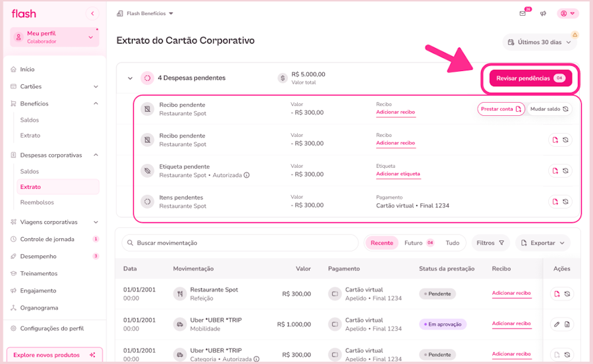Image resolution: width=593 pixels, height=364 pixels.
Task: Open the Últimos 30 dias period dropdown
Action: pos(539,42)
